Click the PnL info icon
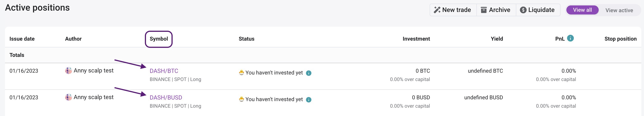 [570, 38]
